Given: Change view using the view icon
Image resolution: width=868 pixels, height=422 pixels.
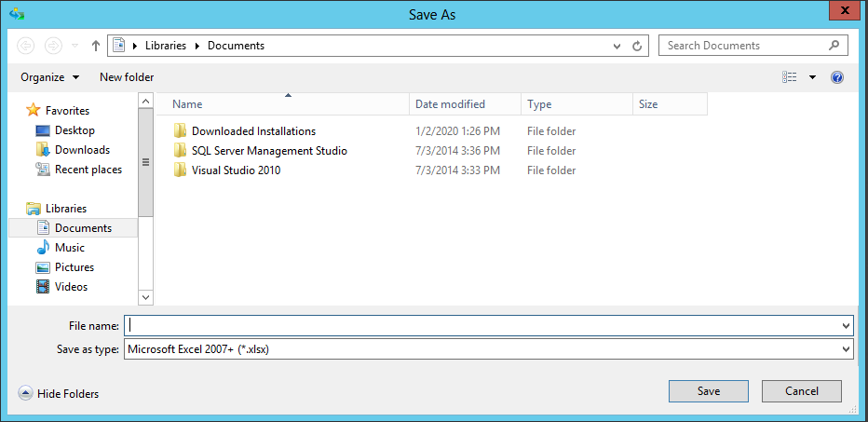Looking at the screenshot, I should tap(790, 77).
